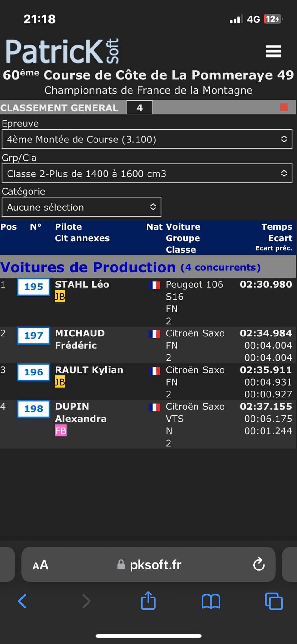Click the classement number 4 box
Image resolution: width=297 pixels, height=644 pixels.
point(140,108)
